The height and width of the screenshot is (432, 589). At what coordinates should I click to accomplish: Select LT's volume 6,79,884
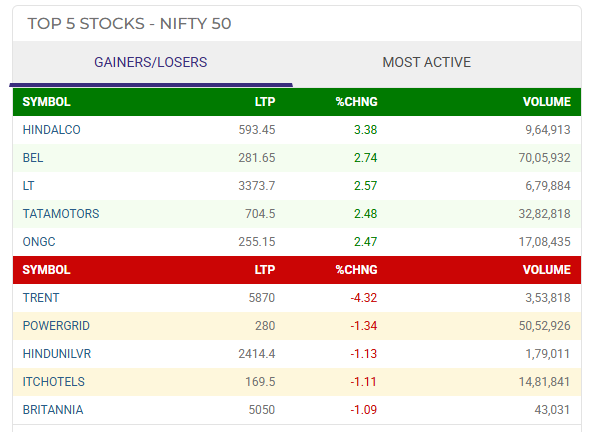click(x=548, y=186)
